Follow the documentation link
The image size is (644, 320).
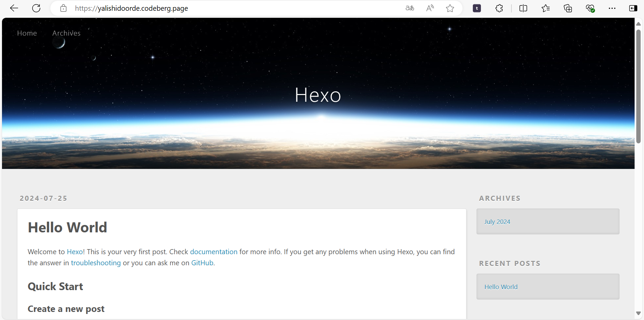[213, 252]
